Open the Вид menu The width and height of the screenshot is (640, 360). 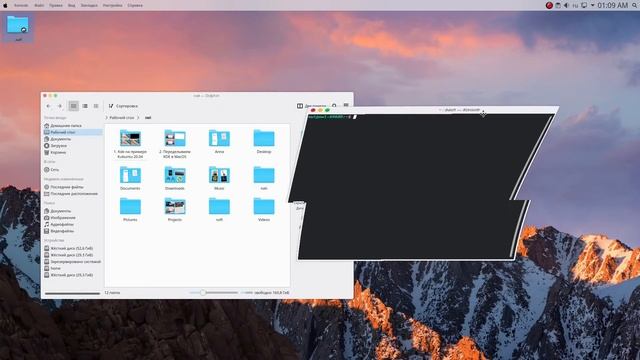(x=71, y=5)
